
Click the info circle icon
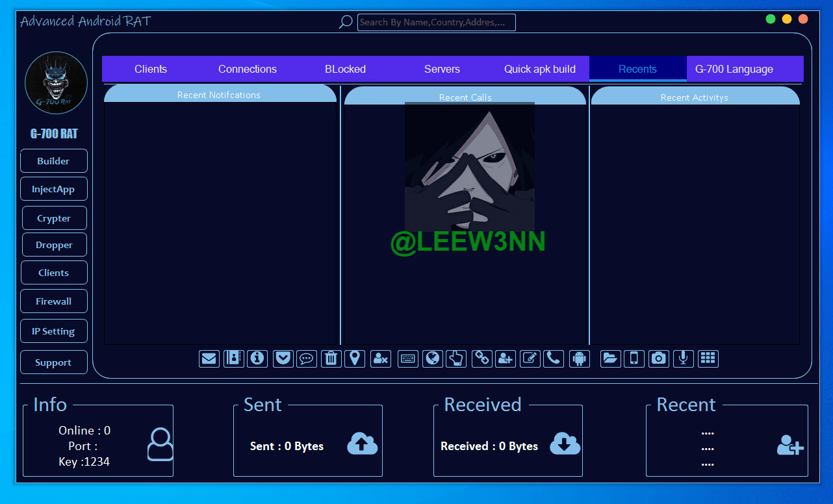point(257,359)
